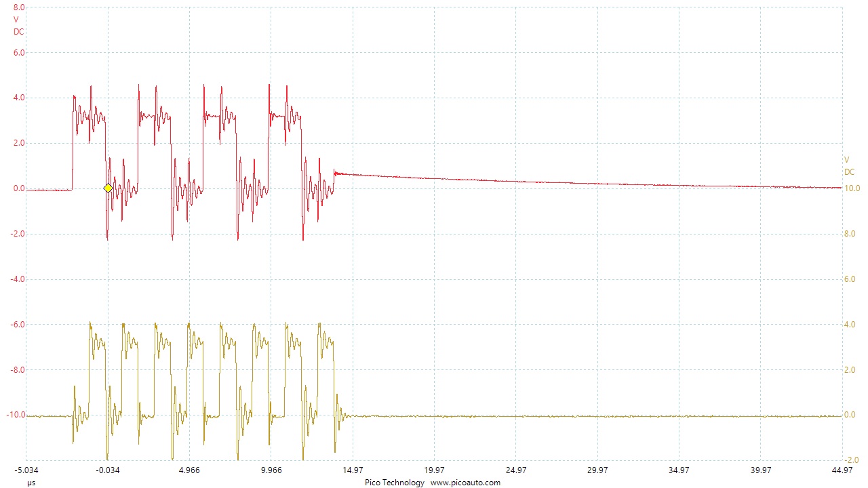Click the yellow 6.0 axis value

coord(850,279)
